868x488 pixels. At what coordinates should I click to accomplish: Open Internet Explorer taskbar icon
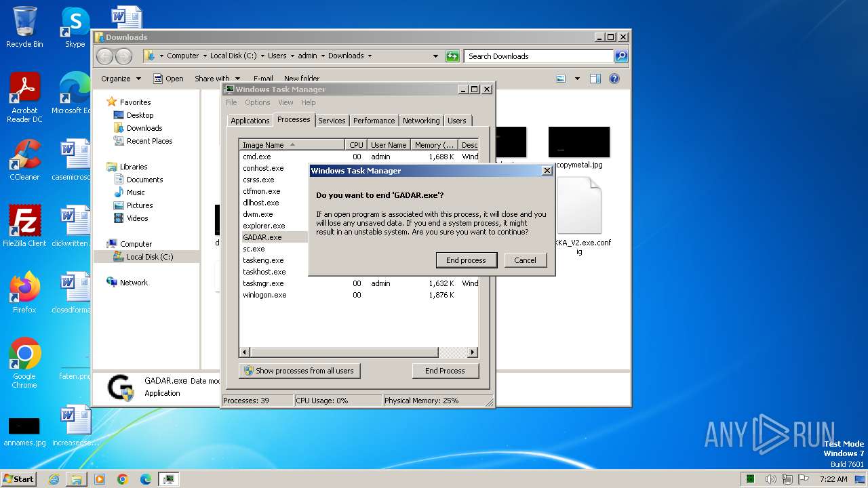click(54, 479)
